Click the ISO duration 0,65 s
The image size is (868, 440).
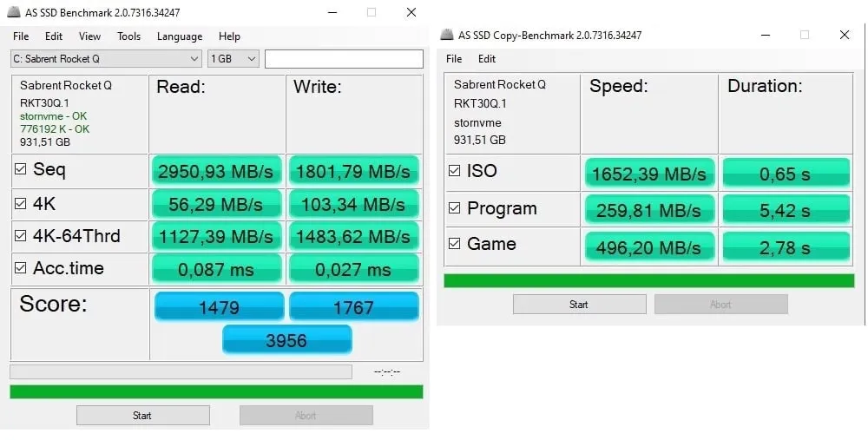(786, 174)
